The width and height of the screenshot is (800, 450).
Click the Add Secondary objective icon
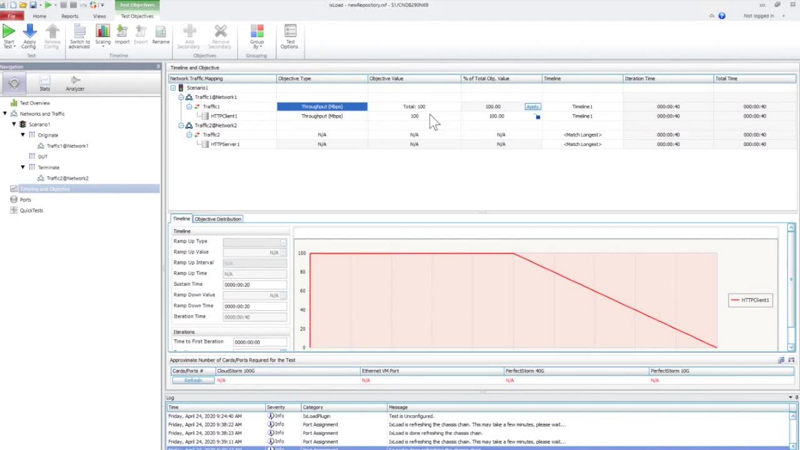tap(189, 31)
